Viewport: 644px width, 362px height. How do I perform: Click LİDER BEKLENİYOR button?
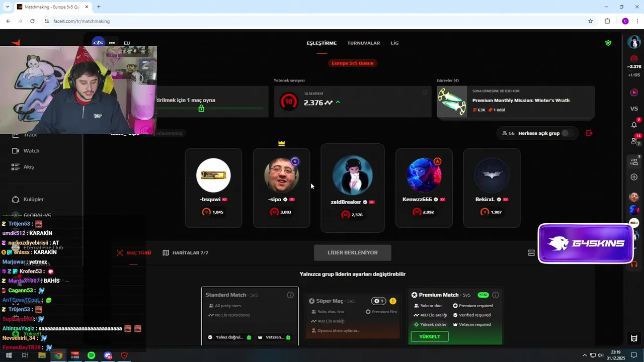click(x=353, y=253)
